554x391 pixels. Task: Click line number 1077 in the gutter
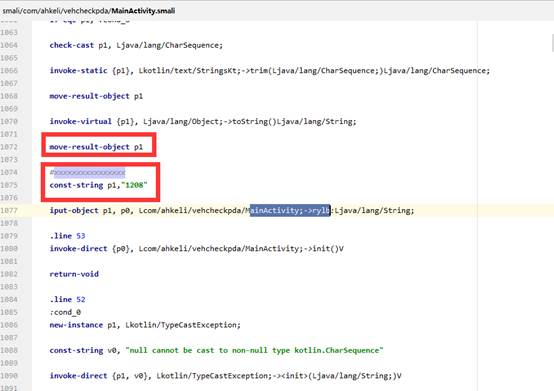(9, 211)
